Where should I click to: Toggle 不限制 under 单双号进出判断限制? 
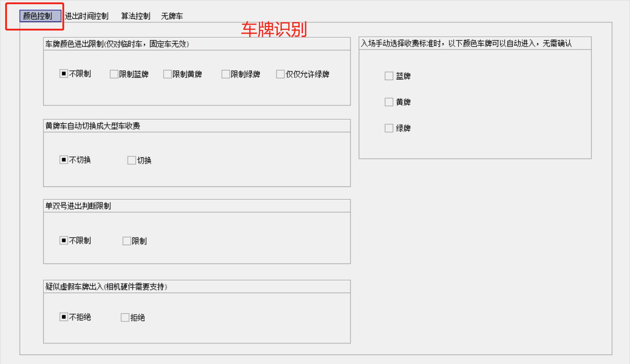coord(64,241)
